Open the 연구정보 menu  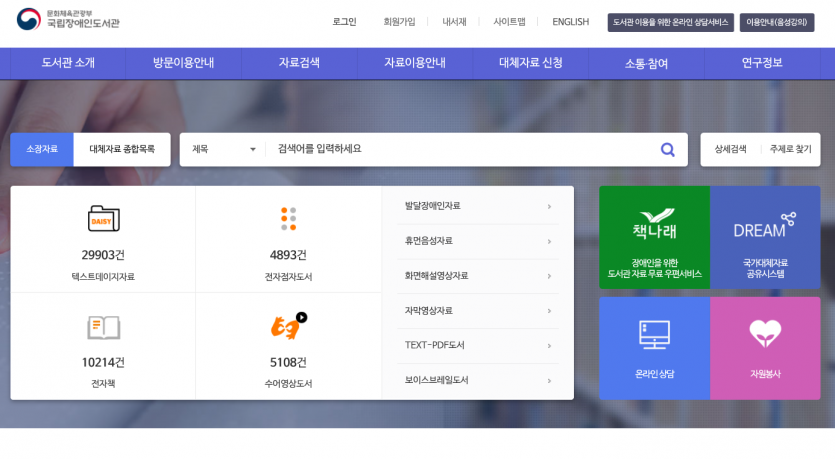[762, 63]
